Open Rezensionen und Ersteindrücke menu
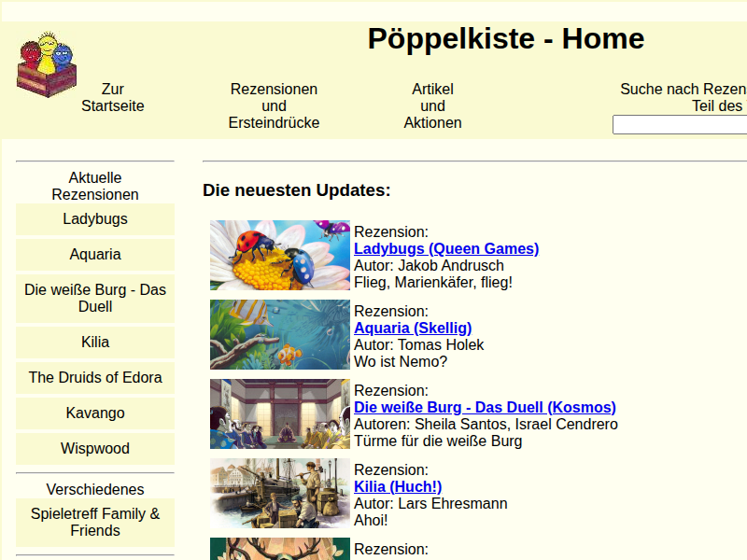747x560 pixels. click(274, 106)
